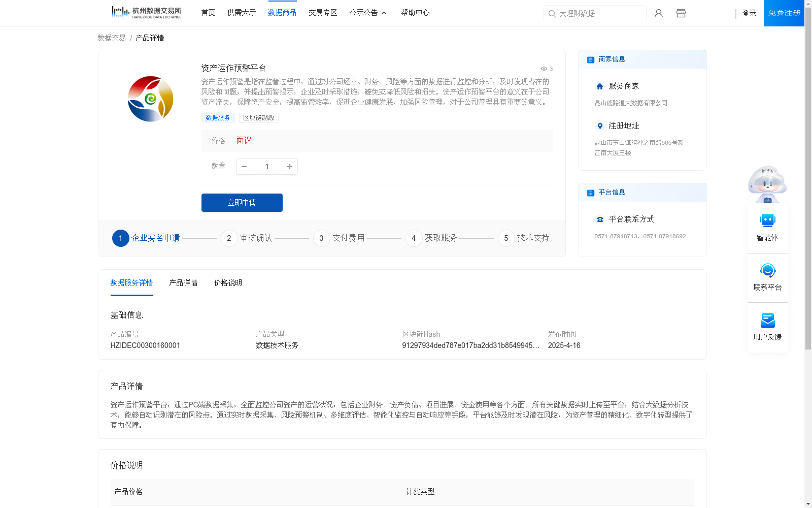Viewport: 812px width, 508px height.
Task: Open the 智能体 assistant icon
Action: pyautogui.click(x=768, y=220)
